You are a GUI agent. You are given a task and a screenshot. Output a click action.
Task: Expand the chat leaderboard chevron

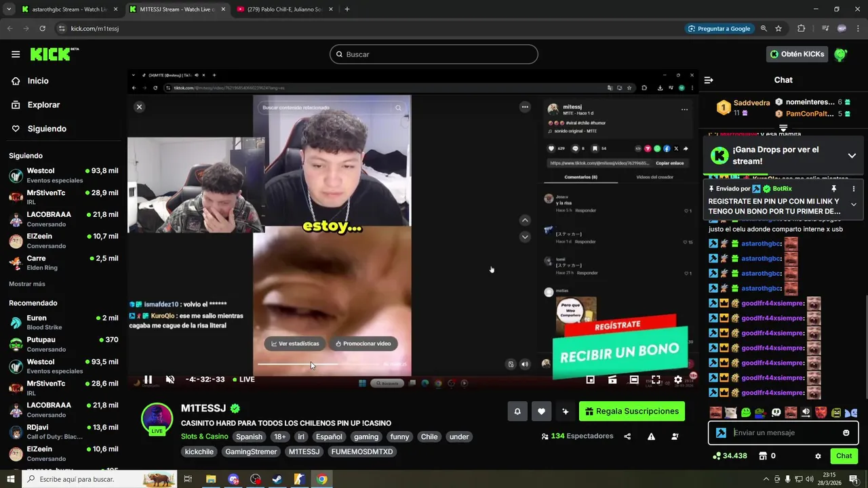coord(783,128)
